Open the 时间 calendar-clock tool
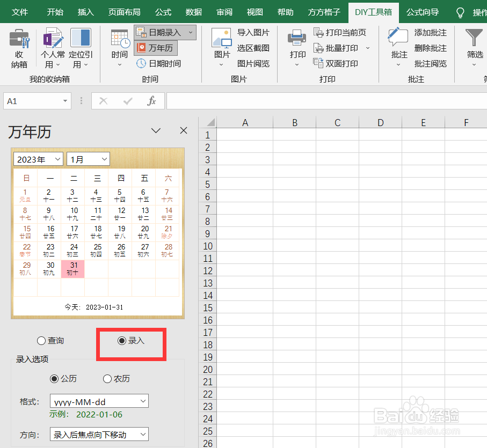This screenshot has width=487, height=448. tap(120, 39)
